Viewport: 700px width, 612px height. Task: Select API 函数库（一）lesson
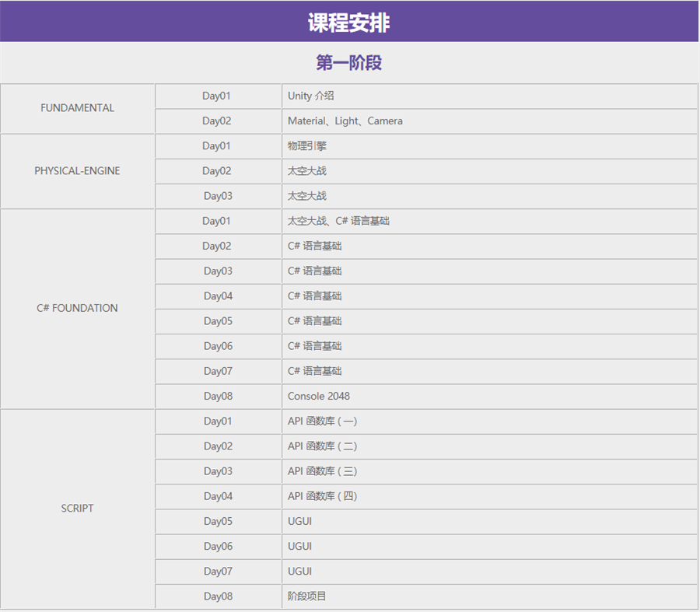[x=322, y=421]
